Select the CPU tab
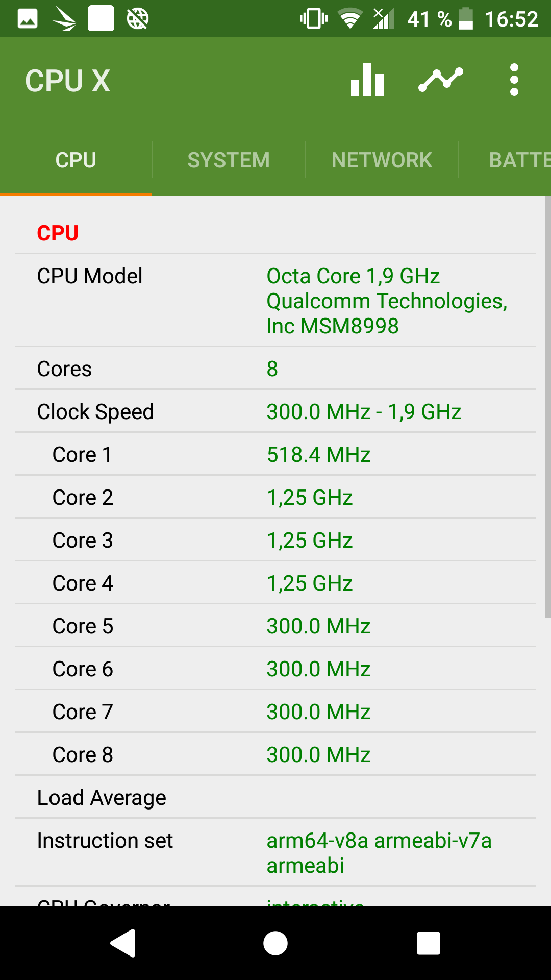The height and width of the screenshot is (980, 551). tap(76, 160)
